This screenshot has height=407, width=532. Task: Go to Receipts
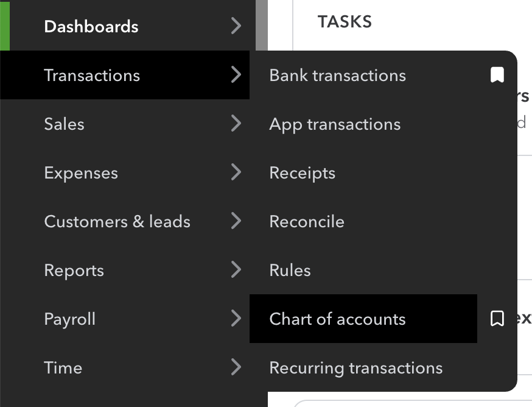(302, 172)
